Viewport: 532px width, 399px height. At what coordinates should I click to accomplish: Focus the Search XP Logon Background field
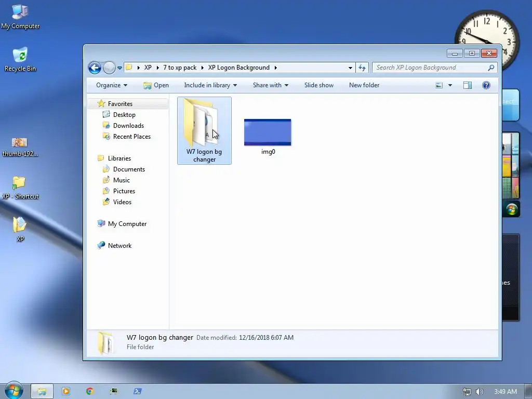tap(435, 68)
